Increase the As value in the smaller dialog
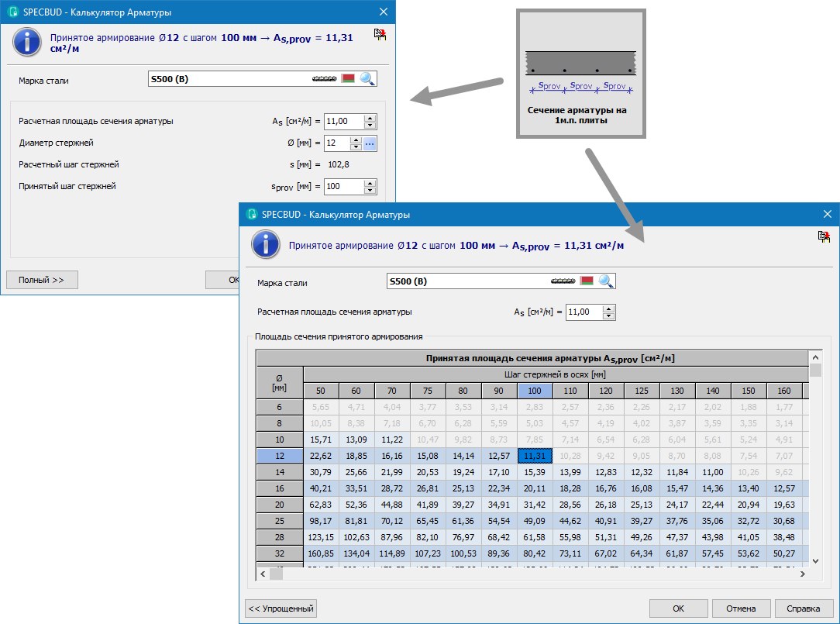 point(370,118)
